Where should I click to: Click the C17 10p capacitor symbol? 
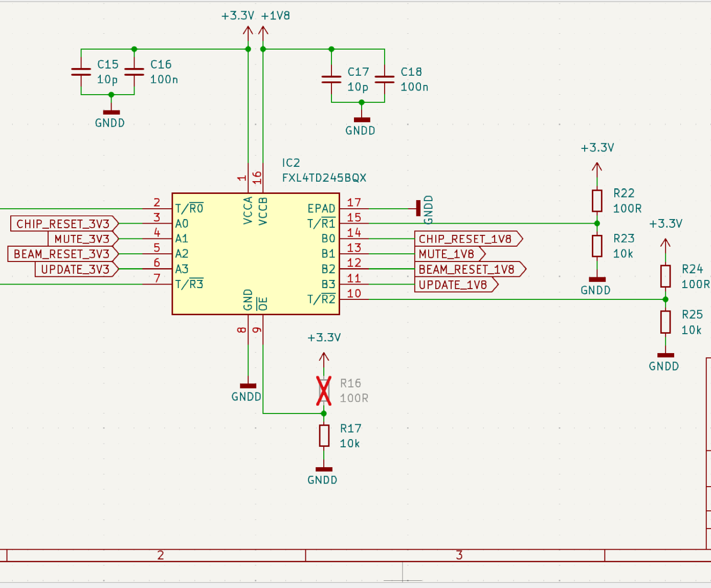(x=331, y=79)
